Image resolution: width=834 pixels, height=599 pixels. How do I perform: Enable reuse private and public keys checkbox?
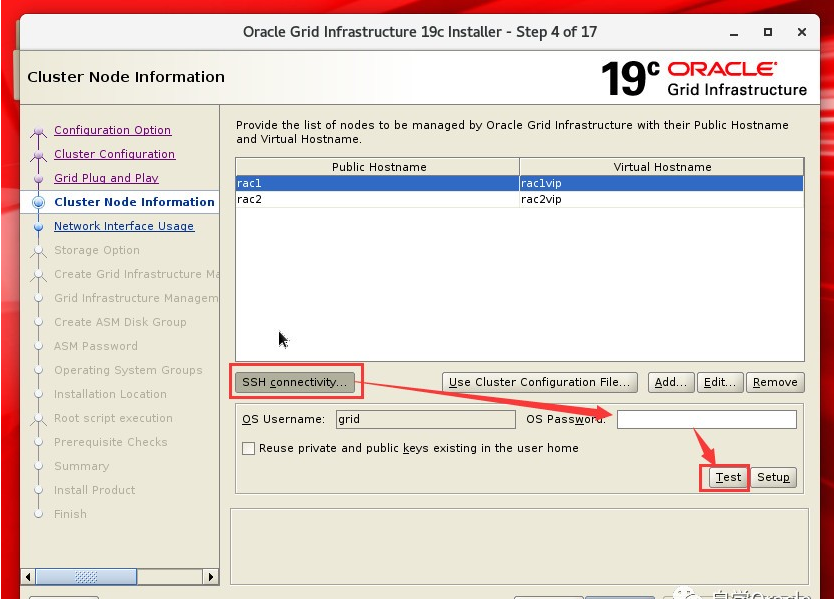[x=248, y=448]
